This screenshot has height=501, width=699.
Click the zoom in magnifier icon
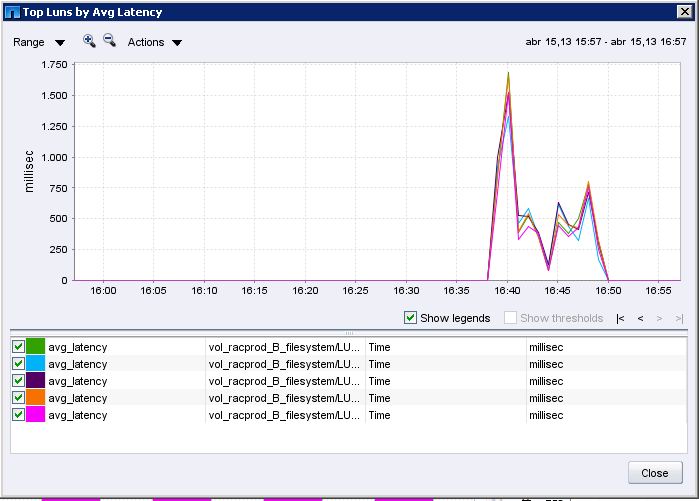89,41
